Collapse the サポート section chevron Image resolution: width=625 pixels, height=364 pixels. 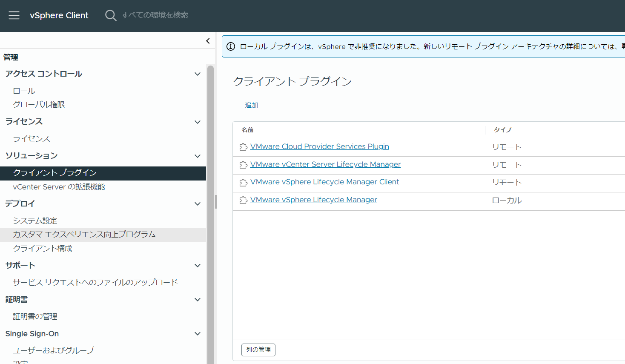pos(198,265)
